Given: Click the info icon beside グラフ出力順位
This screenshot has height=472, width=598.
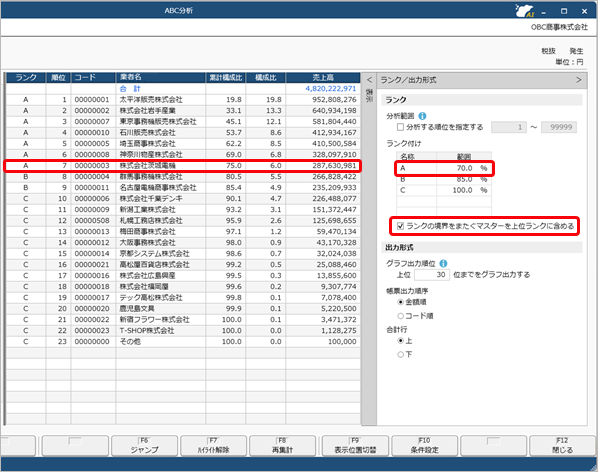Looking at the screenshot, I should click(x=443, y=263).
